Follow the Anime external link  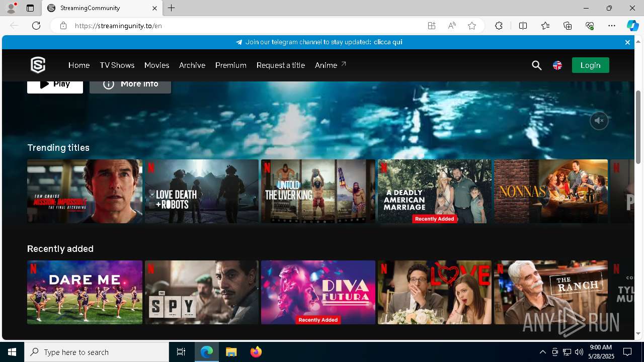click(330, 65)
